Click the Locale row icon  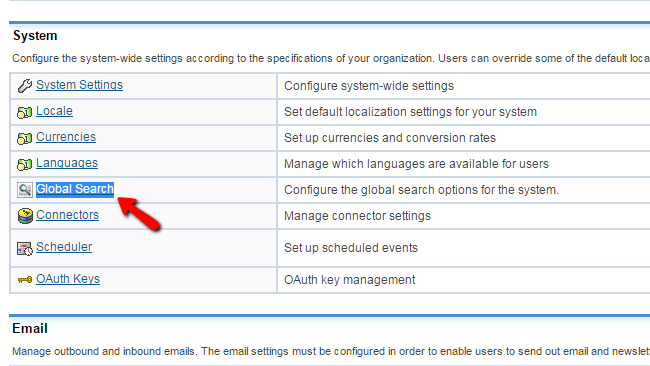[24, 112]
